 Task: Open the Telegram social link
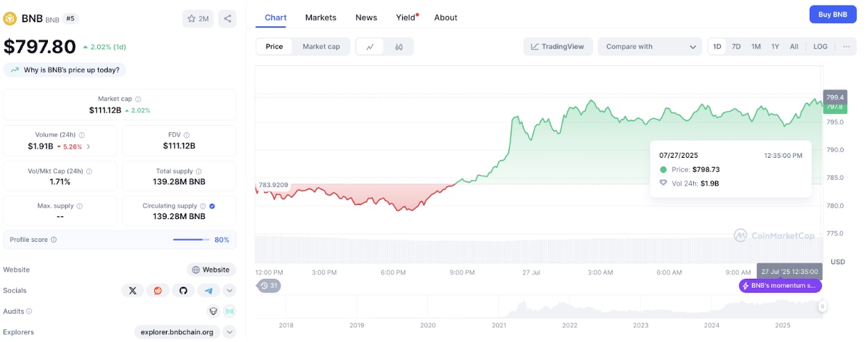tap(208, 291)
